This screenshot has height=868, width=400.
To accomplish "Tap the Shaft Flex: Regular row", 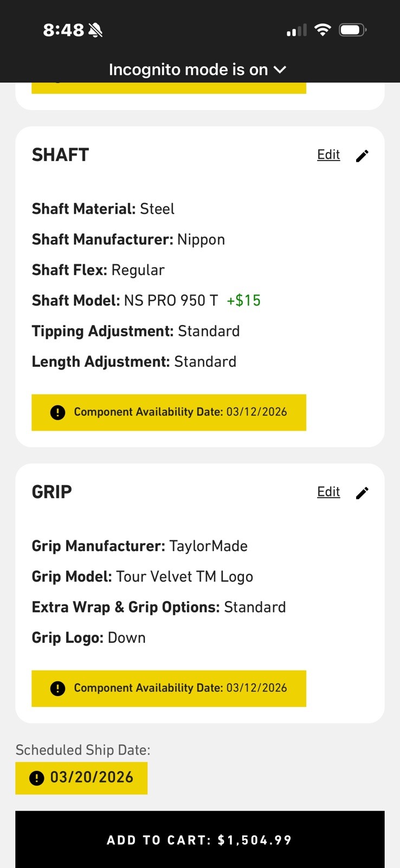I will (98, 270).
